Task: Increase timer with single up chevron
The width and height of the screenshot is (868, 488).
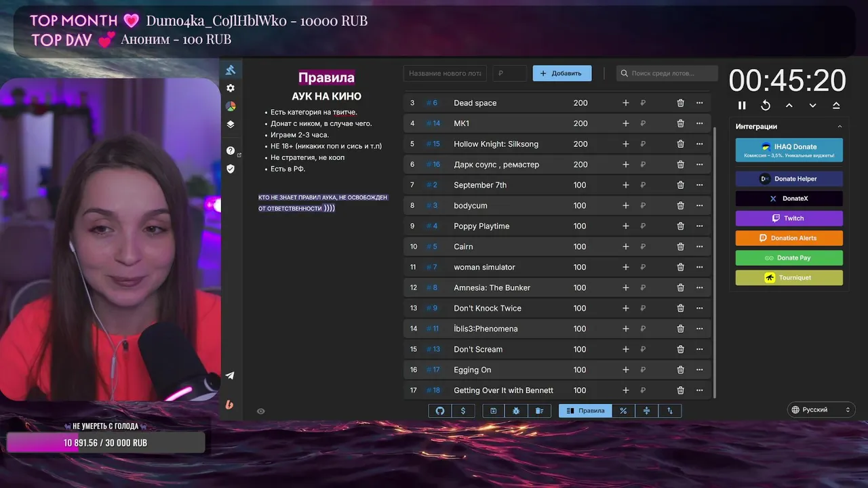Action: (789, 105)
